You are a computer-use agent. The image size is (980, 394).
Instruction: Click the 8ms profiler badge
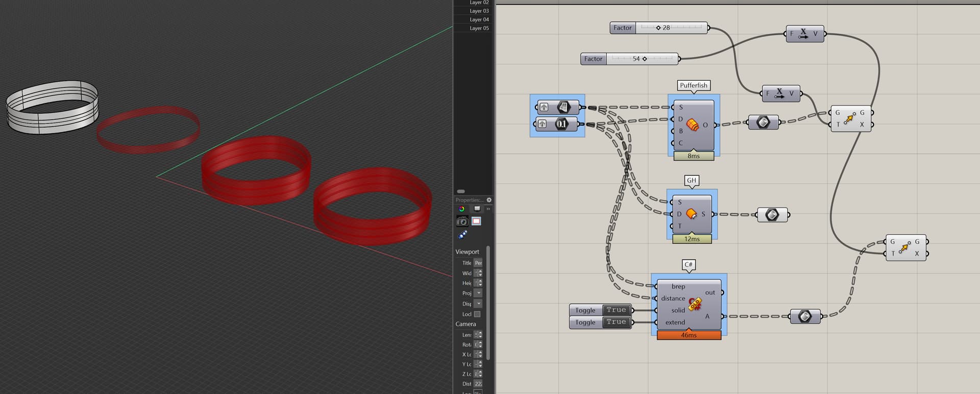[694, 156]
